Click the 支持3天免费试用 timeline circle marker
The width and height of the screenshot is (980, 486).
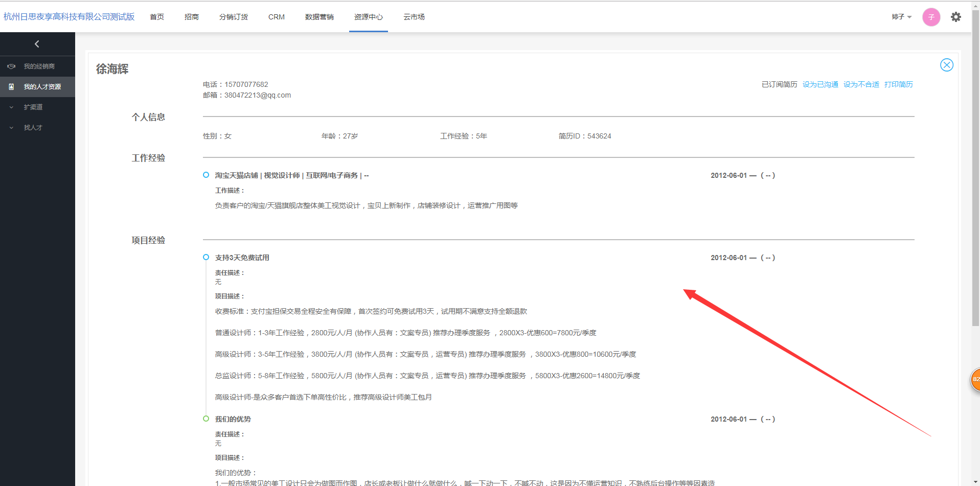click(206, 257)
